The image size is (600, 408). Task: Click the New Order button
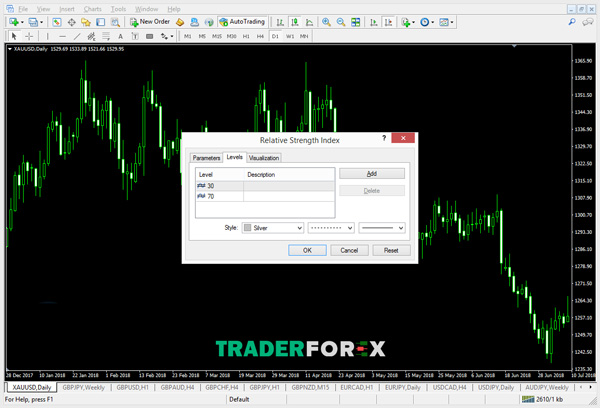(150, 22)
